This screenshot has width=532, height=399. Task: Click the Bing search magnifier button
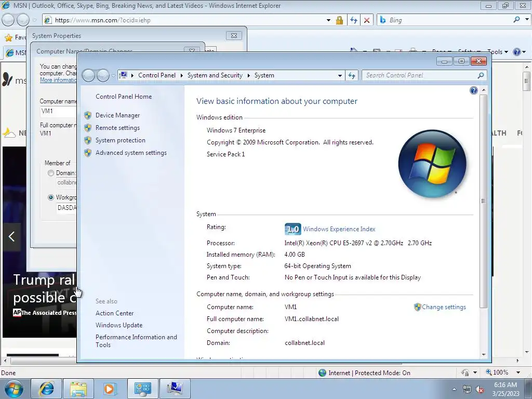(516, 20)
